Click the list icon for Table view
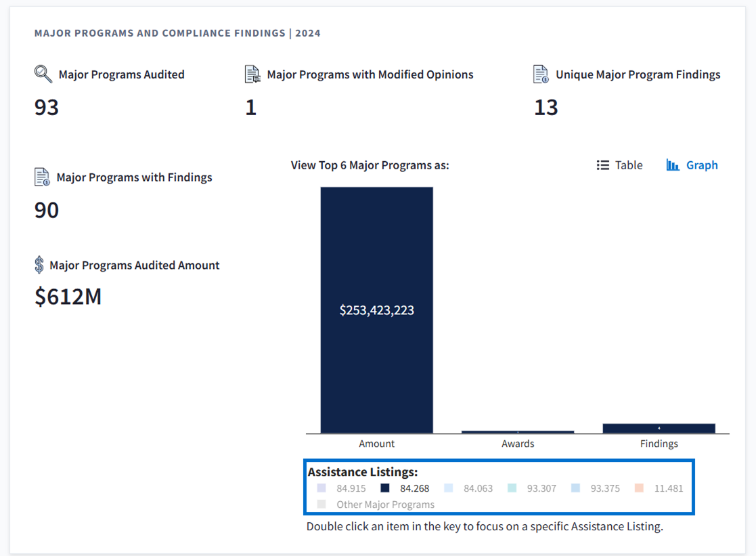Screen dimensions: 756x556 point(602,165)
